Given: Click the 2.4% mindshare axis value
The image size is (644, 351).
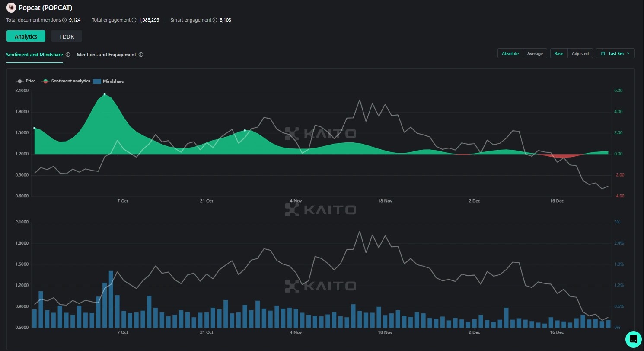Looking at the screenshot, I should (x=619, y=243).
